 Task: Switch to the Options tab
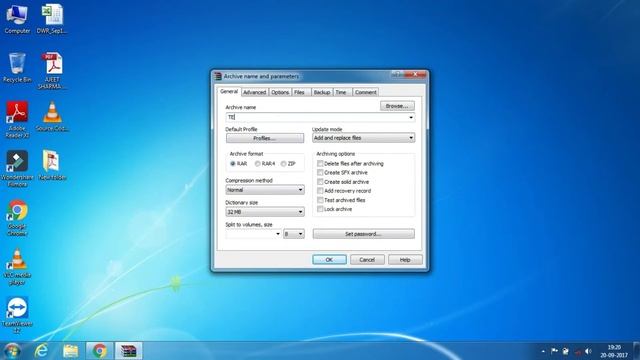pos(280,92)
